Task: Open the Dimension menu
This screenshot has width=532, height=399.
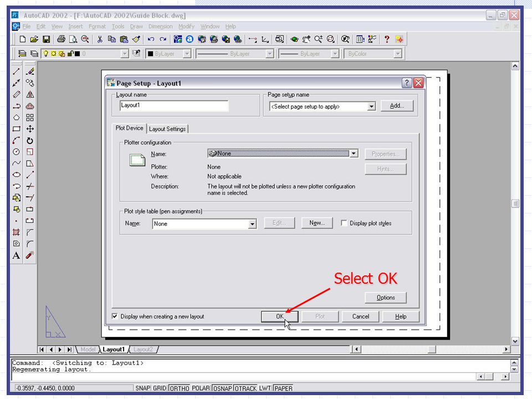Action: coord(161,27)
